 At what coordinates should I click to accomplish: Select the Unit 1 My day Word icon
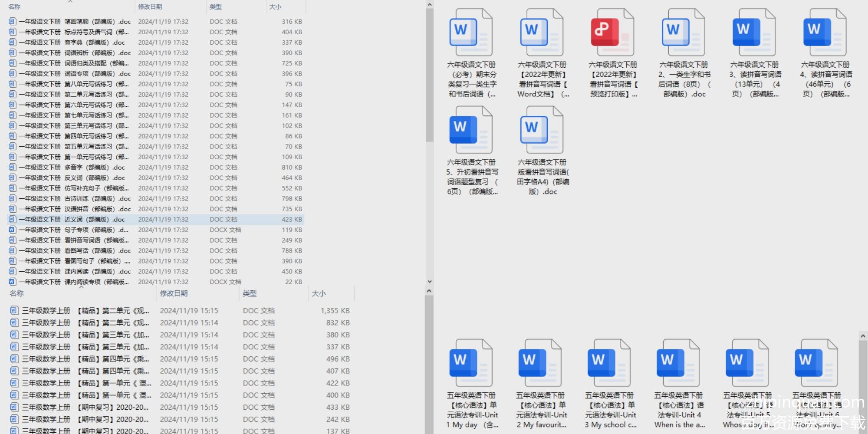(x=471, y=362)
